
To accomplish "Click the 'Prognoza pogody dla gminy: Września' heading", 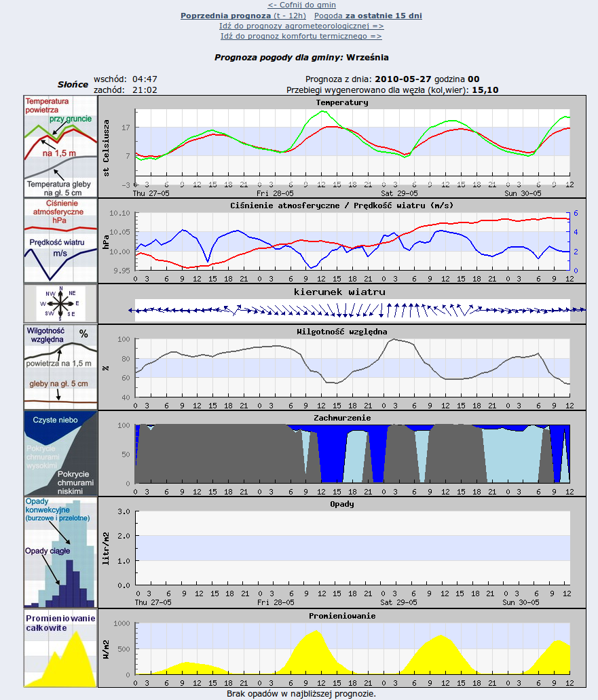I will click(301, 58).
